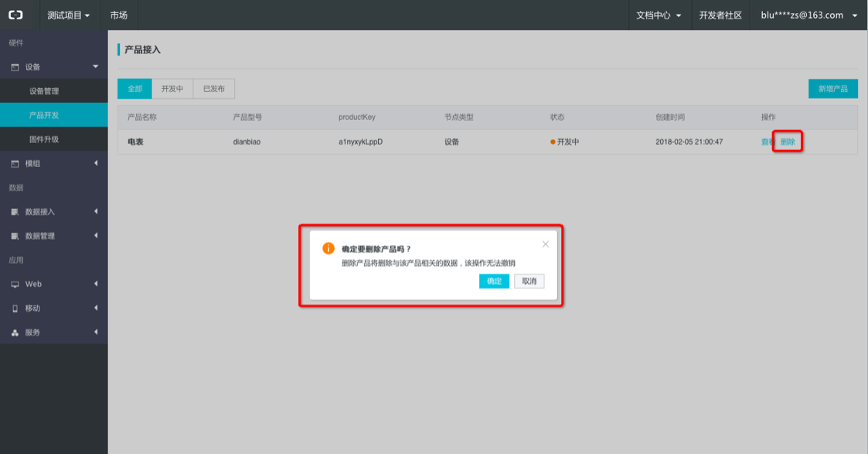
Task: Click the 产品接入 page heading
Action: coord(142,49)
